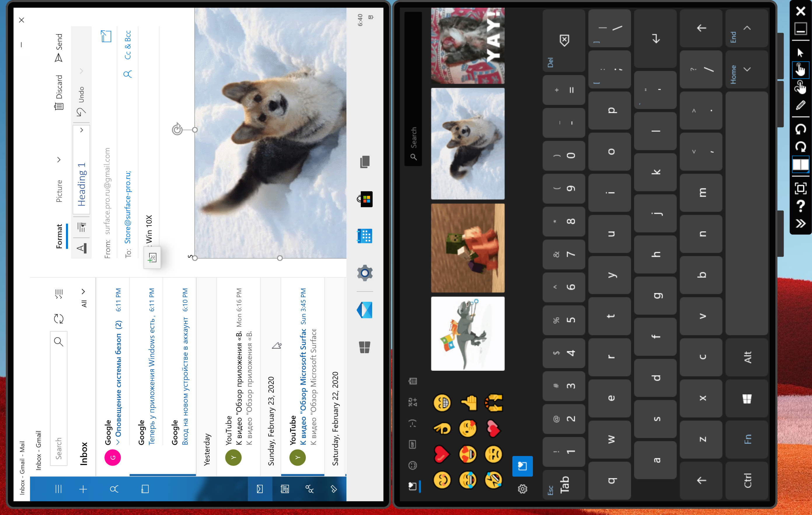
Task: Show more ribbon tabs chevron after Picture
Action: pyautogui.click(x=59, y=159)
